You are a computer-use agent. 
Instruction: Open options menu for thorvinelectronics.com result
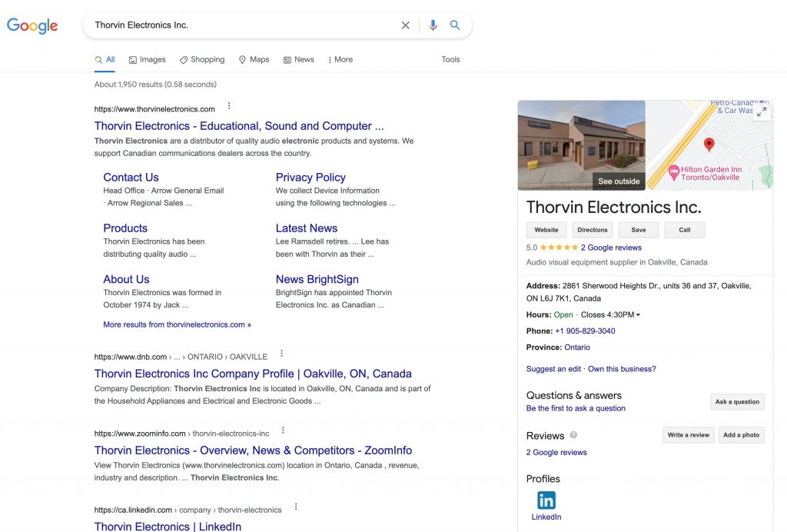pos(229,106)
